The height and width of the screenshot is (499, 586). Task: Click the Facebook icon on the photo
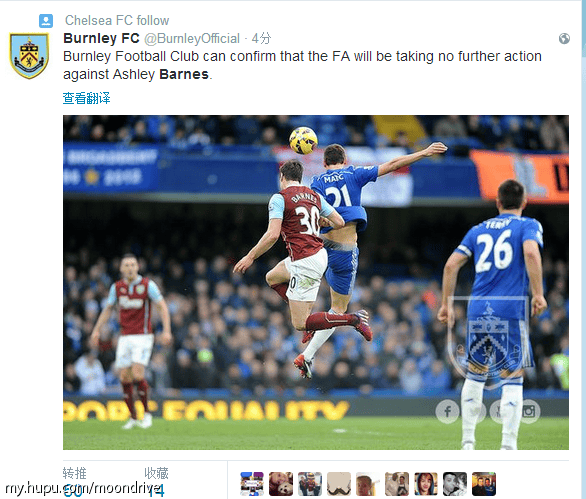pos(447,411)
